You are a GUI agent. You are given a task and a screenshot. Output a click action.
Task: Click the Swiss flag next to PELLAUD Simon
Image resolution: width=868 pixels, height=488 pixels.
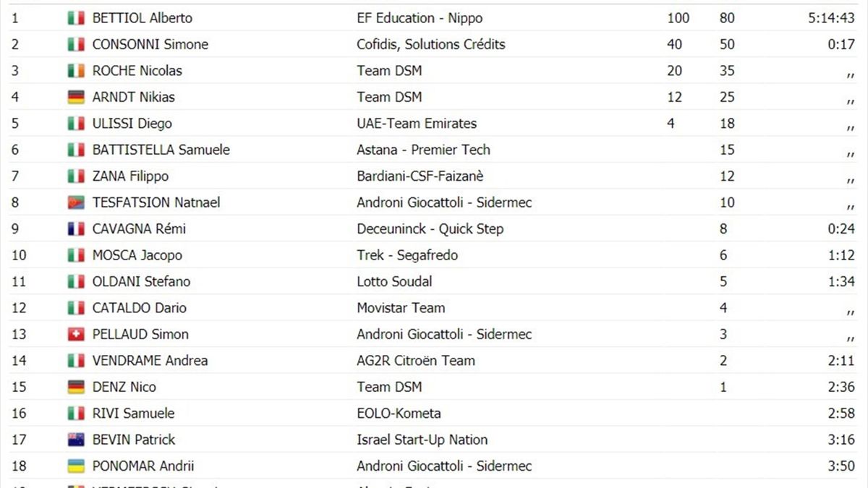[x=76, y=334]
